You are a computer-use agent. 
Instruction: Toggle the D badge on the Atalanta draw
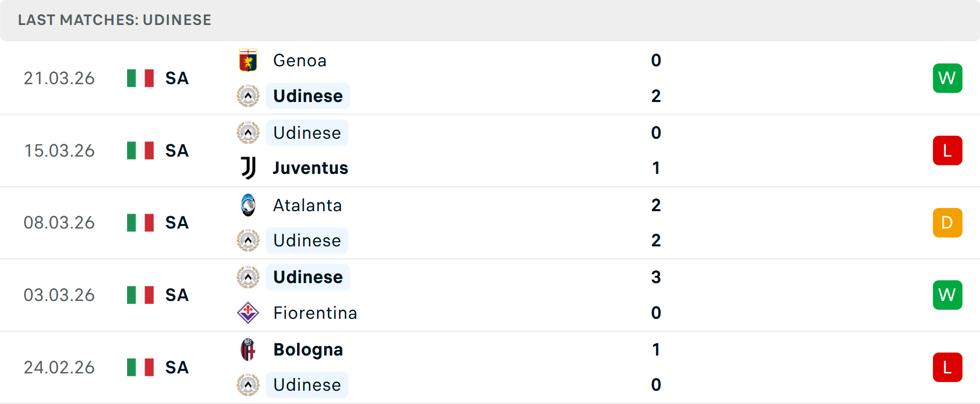[947, 222]
